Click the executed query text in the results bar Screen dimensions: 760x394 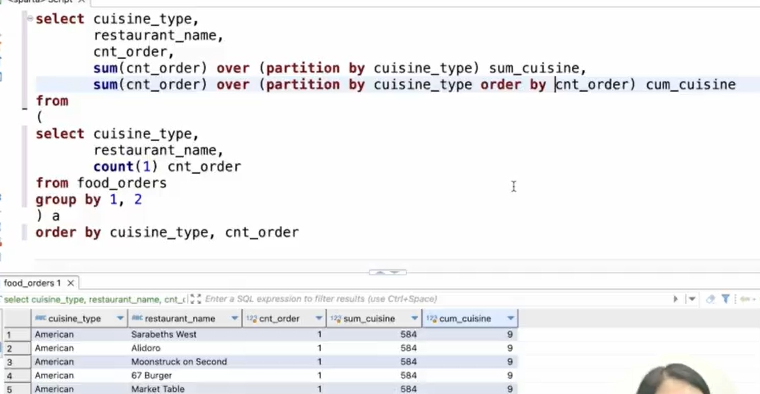[95, 299]
